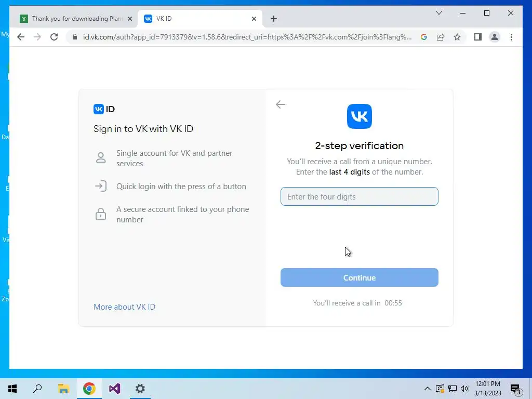The height and width of the screenshot is (399, 532).
Task: Click the VK ID logo in left panel
Action: (104, 109)
